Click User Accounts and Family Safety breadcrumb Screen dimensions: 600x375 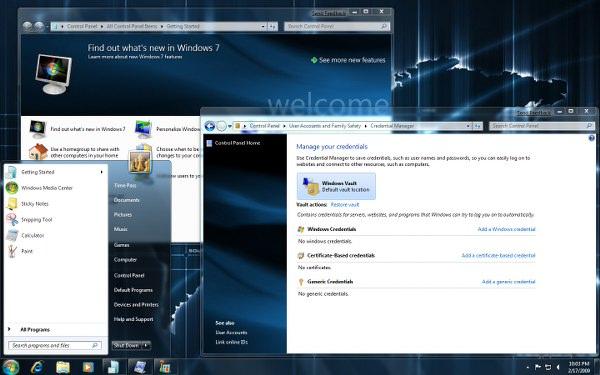click(x=325, y=126)
